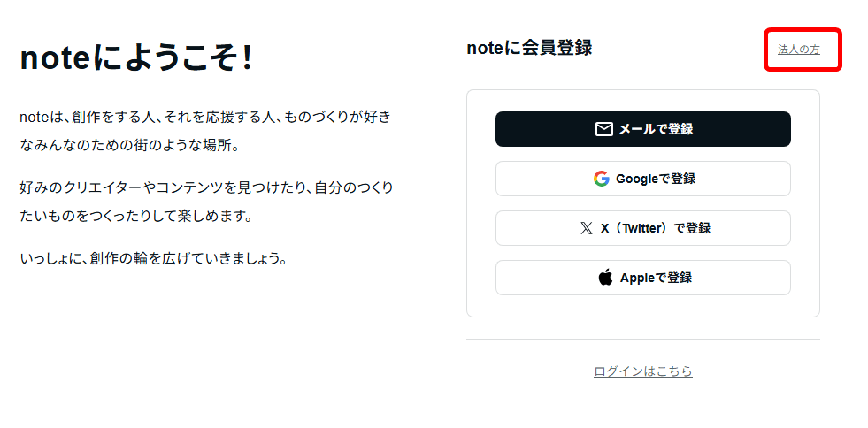Follow the ログインはこちら link
Viewport: 868px width, 428px height.
coord(643,371)
